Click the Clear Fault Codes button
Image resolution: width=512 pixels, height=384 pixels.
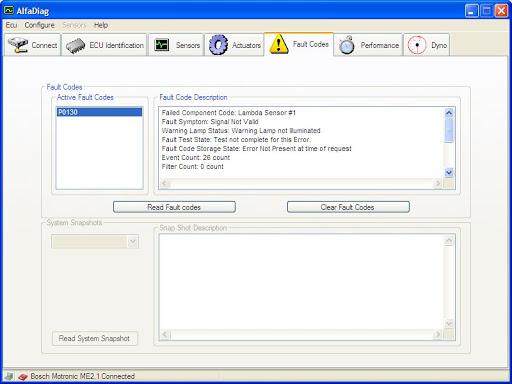pos(348,207)
